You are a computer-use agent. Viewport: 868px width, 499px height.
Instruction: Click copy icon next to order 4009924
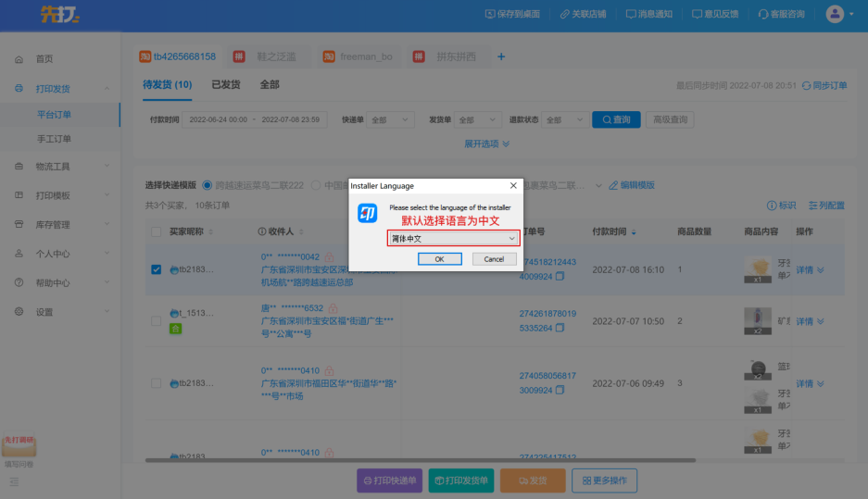pyautogui.click(x=559, y=277)
